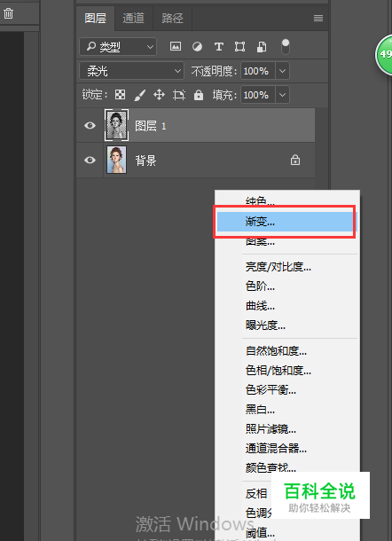This screenshot has height=541, width=392.
Task: Select 图层 1 layer thumbnail
Action: [x=117, y=125]
